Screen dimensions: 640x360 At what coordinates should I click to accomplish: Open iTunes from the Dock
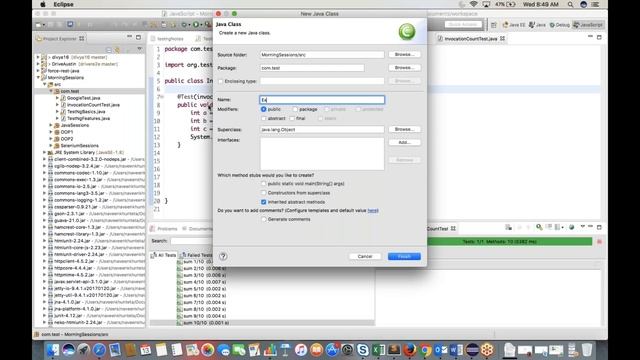click(x=300, y=350)
